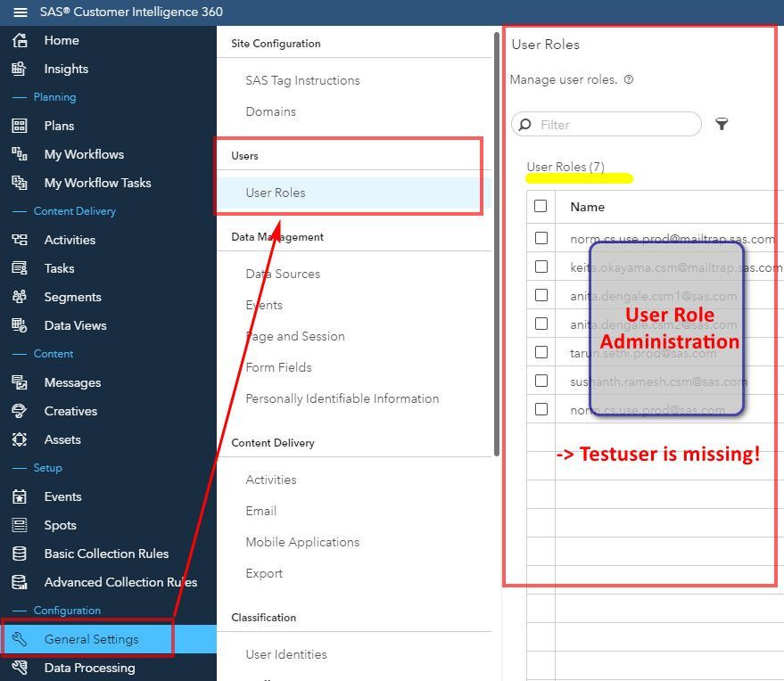Select User Roles in settings list
784x681 pixels.
276,193
